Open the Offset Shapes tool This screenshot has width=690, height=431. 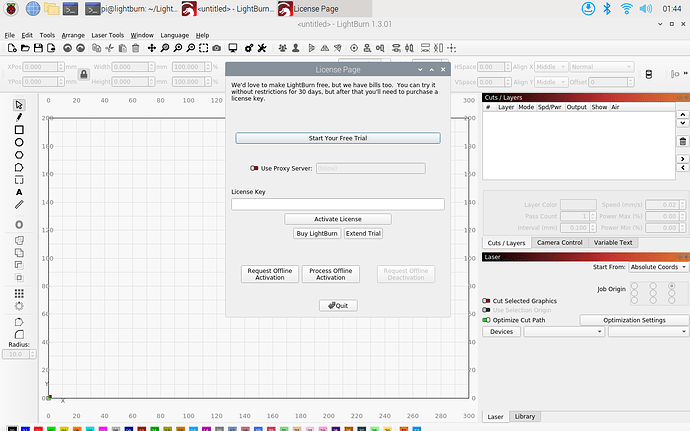point(19,225)
